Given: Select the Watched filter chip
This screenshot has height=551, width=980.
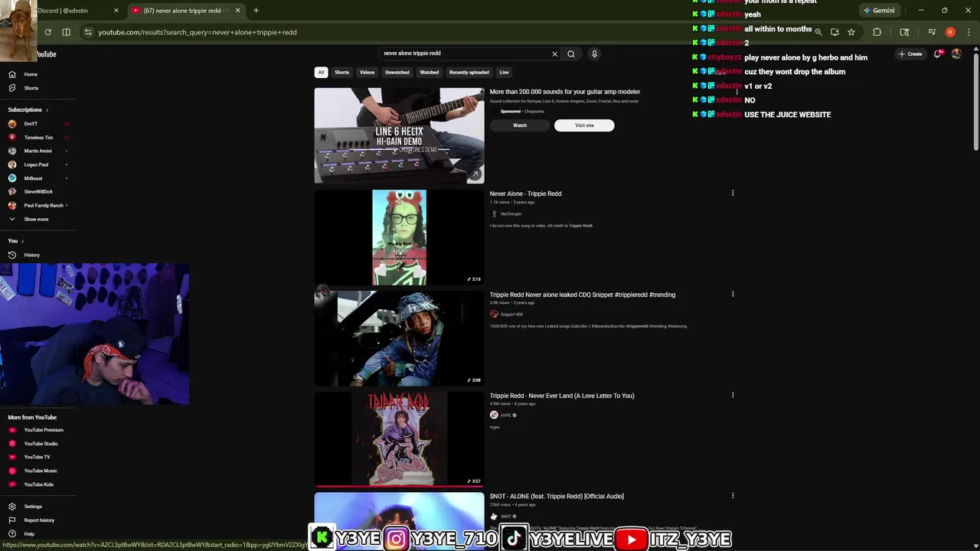Looking at the screenshot, I should pyautogui.click(x=429, y=72).
